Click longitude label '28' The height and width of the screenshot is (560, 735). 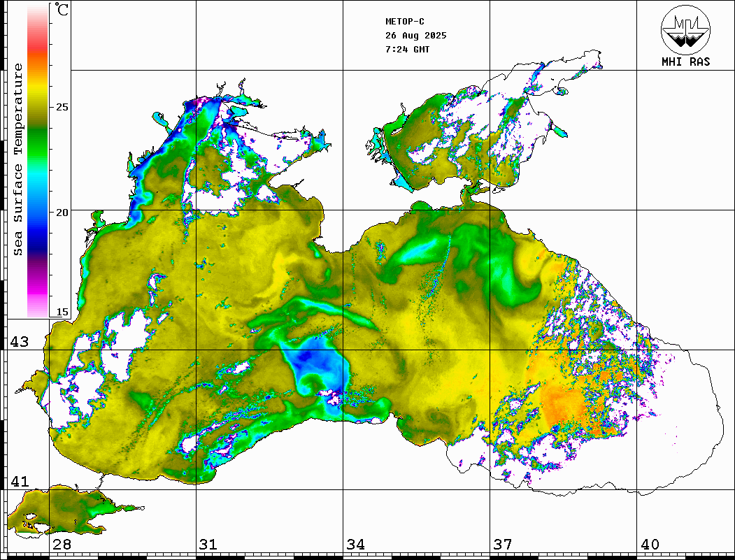[62, 544]
